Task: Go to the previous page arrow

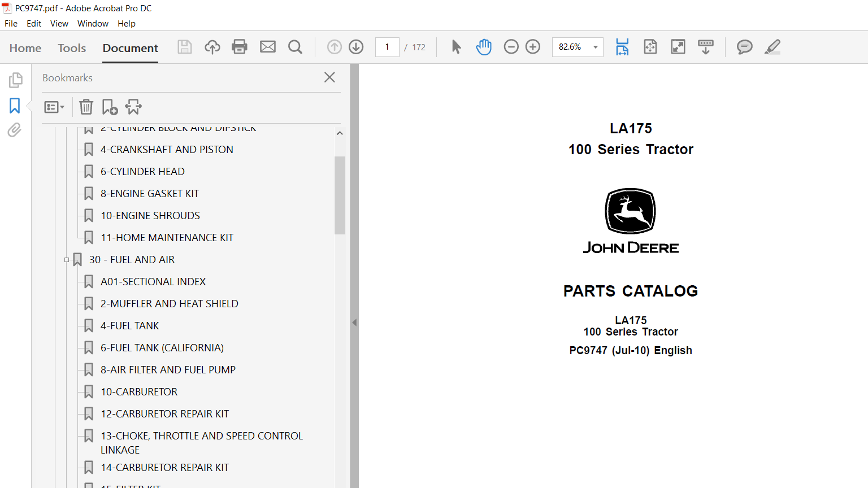Action: click(335, 47)
